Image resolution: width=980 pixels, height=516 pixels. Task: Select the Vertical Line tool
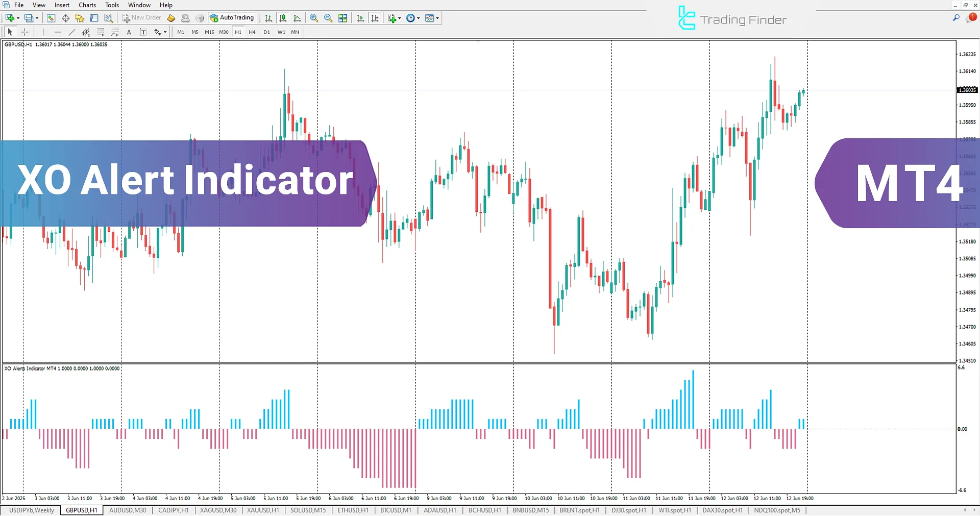[x=43, y=32]
